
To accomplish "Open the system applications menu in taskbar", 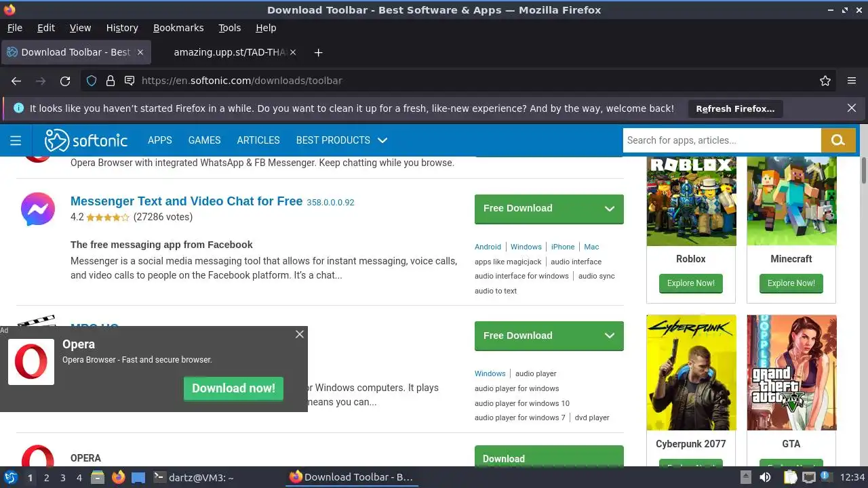I will point(11,477).
